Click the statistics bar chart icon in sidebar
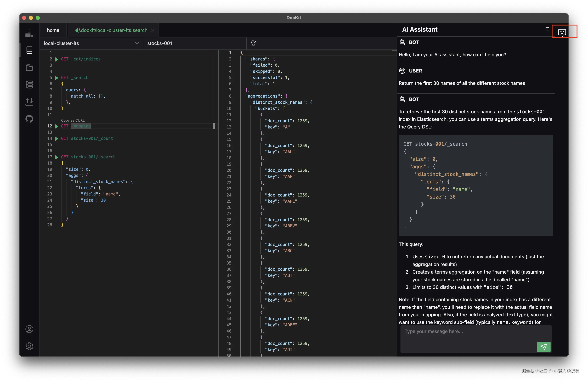The image size is (588, 382). (29, 33)
